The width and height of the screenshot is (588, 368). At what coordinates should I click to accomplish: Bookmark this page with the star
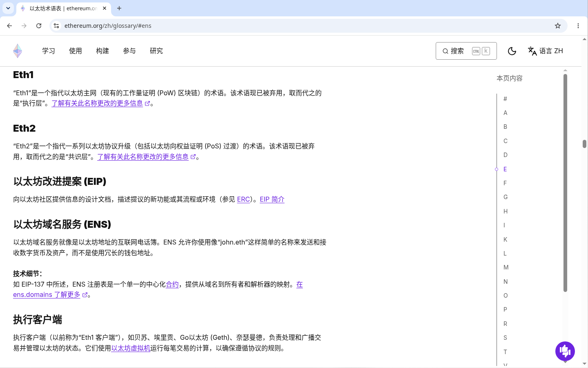tap(558, 25)
